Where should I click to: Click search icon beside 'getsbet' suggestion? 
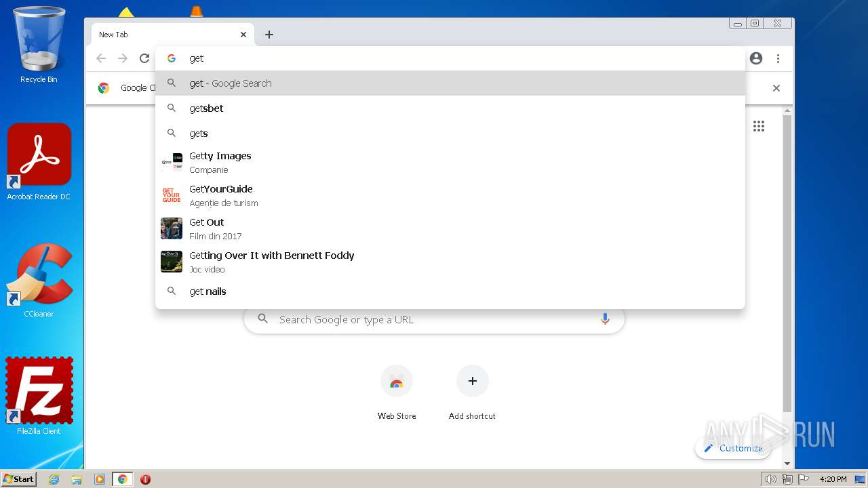(172, 108)
